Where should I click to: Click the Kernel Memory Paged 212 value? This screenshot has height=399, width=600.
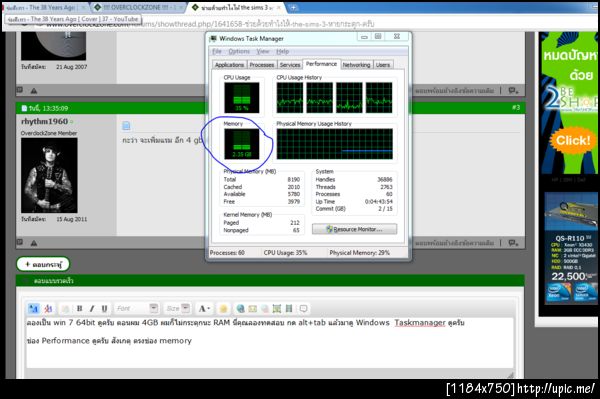[295, 223]
